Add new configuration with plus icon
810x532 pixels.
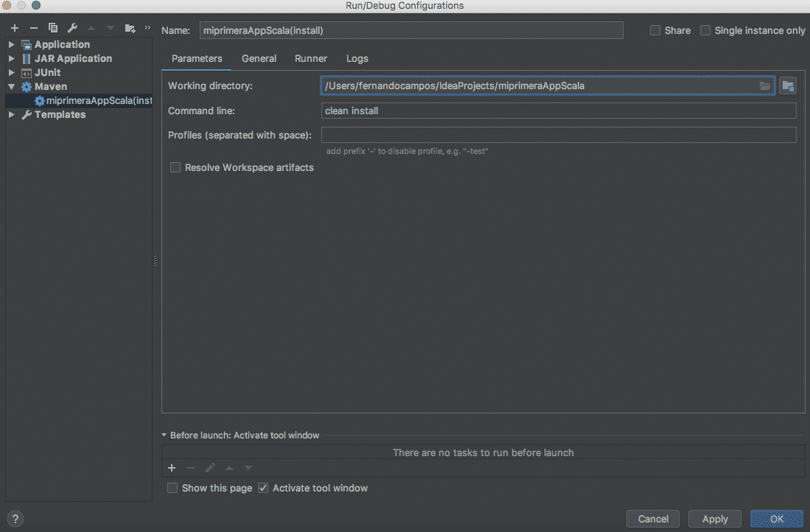tap(15, 28)
